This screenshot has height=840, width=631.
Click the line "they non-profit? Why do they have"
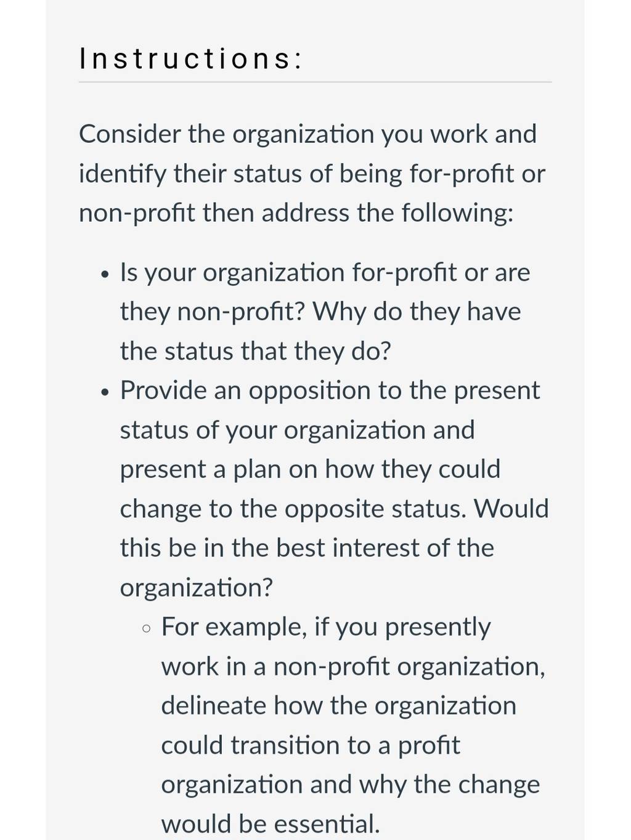coord(320,312)
